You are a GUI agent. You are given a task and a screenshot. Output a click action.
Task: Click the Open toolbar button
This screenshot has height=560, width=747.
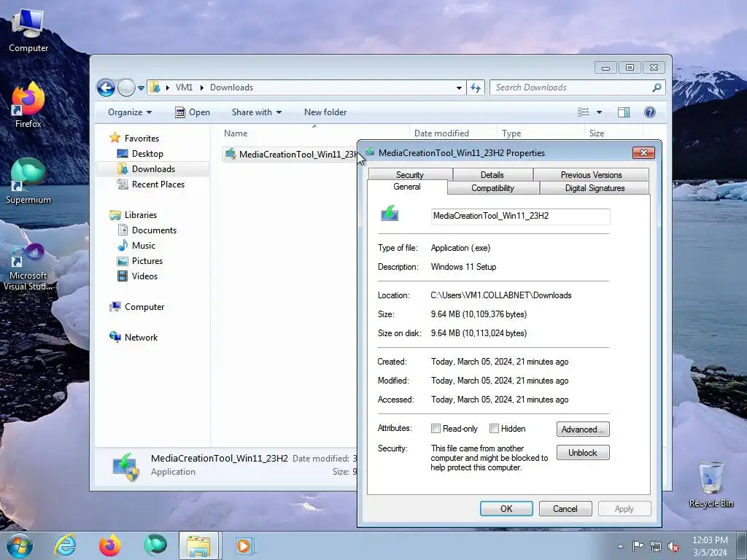(193, 112)
